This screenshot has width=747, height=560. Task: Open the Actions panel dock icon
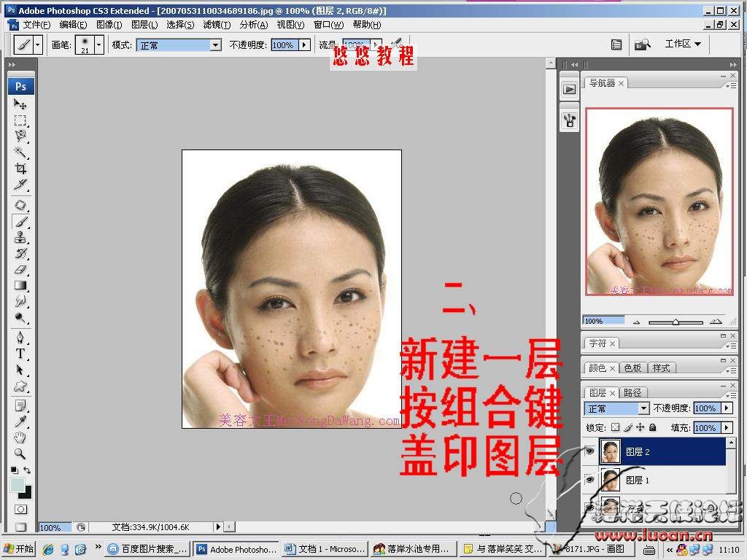click(569, 89)
